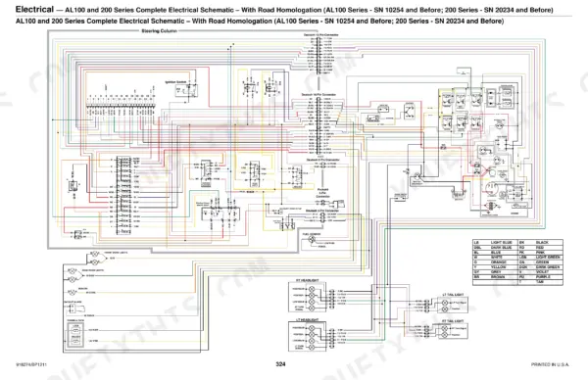588x380 pixels.
Task: Click the 'FUEL SENDER' label
Action: tap(312, 234)
